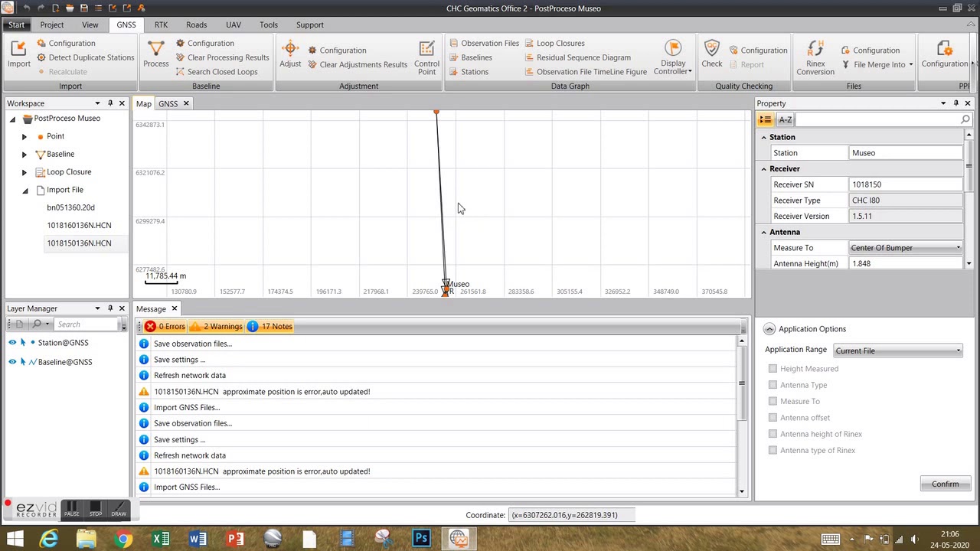980x551 pixels.
Task: Open the Tools ribbon tab
Action: pos(268,24)
